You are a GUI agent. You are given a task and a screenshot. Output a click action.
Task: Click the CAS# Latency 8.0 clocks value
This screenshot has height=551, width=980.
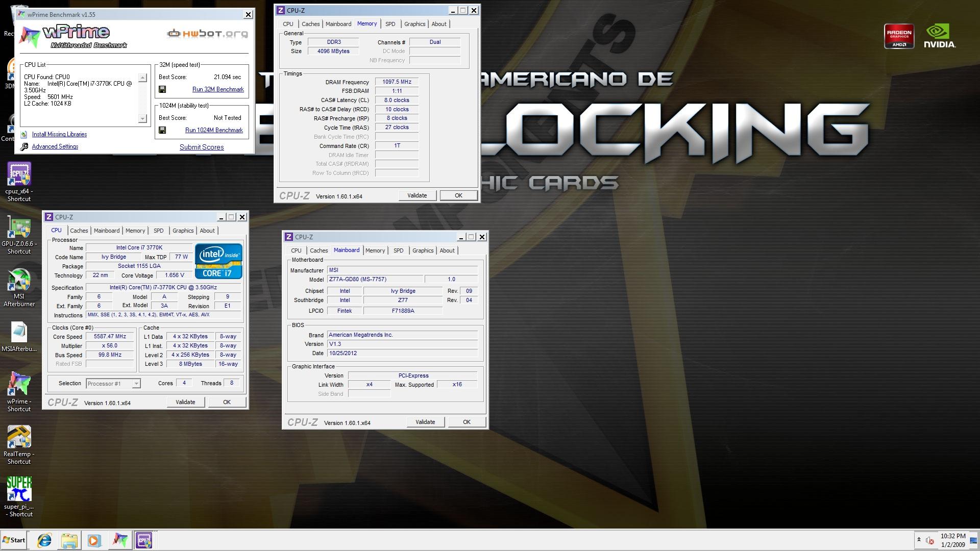397,100
